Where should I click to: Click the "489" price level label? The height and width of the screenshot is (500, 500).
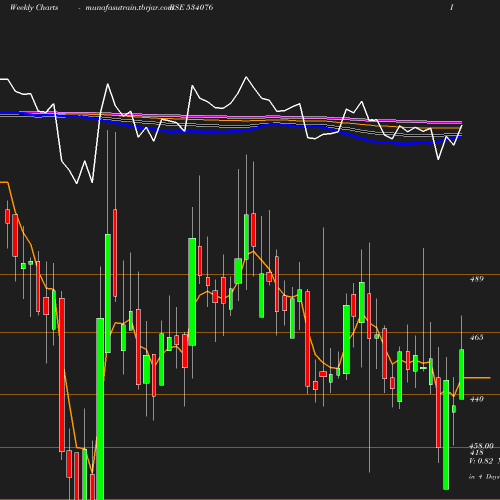[x=477, y=279]
